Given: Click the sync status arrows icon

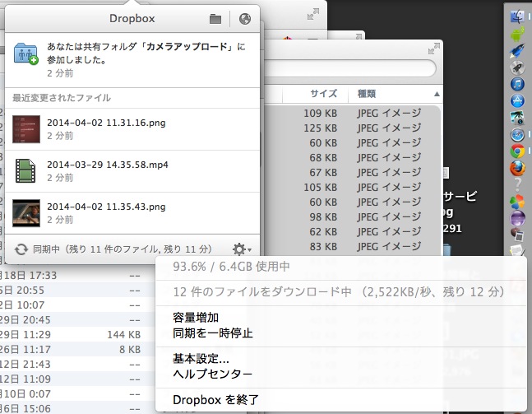Looking at the screenshot, I should tap(21, 249).
